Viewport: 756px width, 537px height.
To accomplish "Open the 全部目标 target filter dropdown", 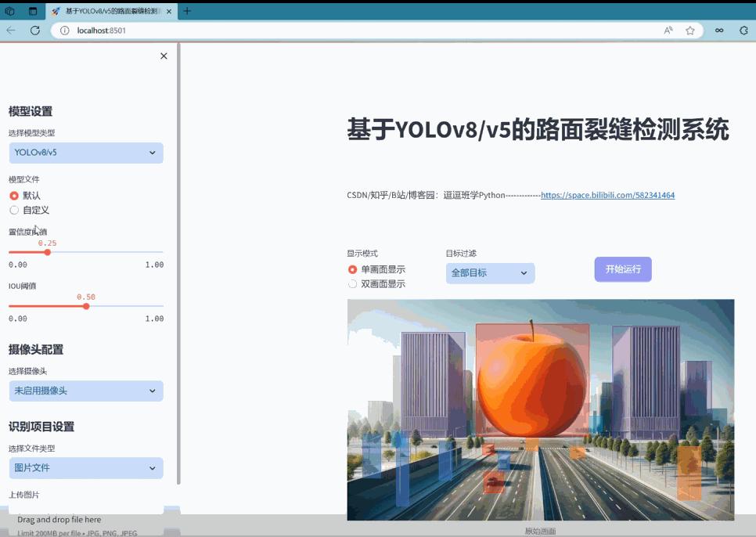I will (490, 273).
